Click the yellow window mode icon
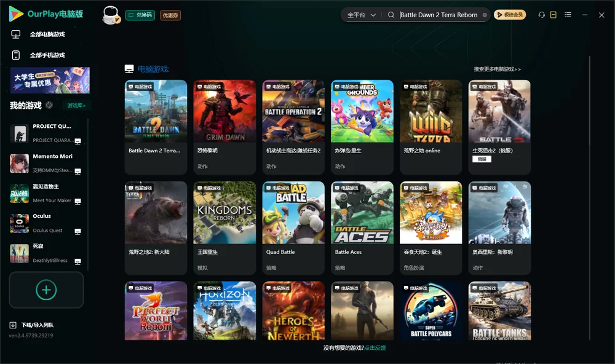 [553, 15]
